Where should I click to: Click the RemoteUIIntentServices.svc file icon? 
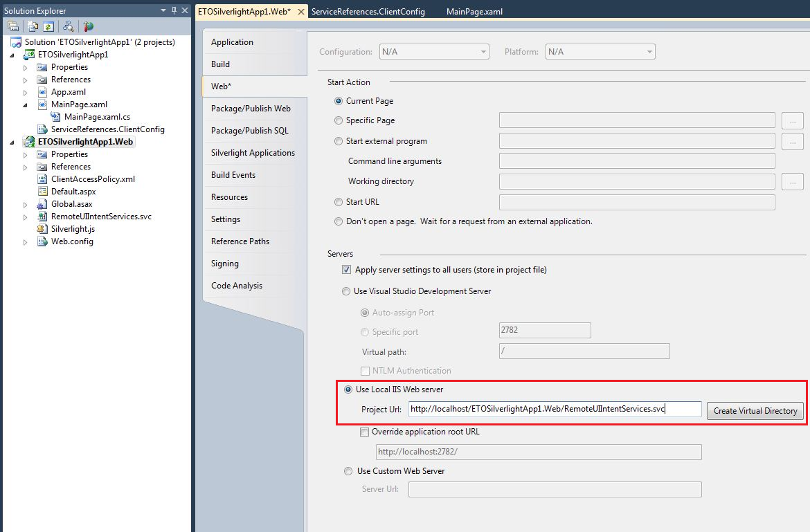tap(42, 217)
